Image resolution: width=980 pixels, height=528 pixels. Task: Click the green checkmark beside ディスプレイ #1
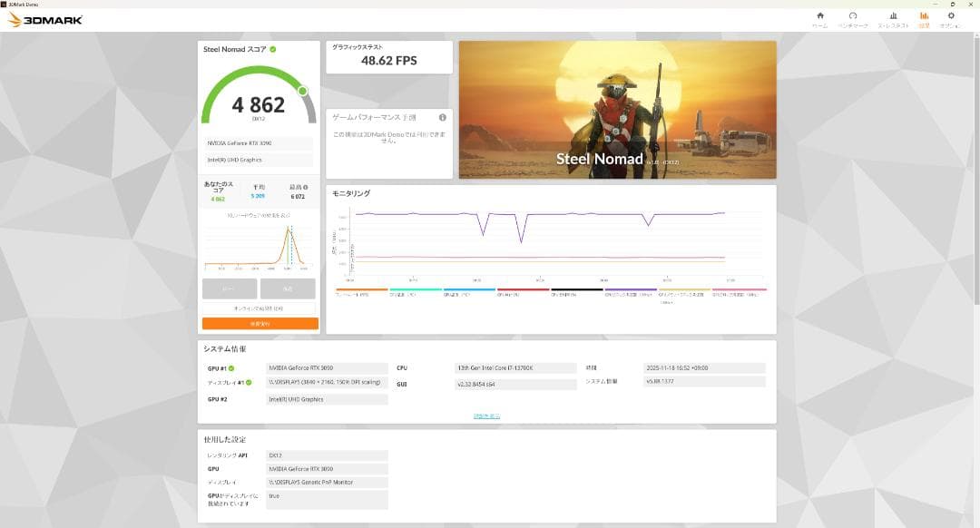(x=249, y=383)
